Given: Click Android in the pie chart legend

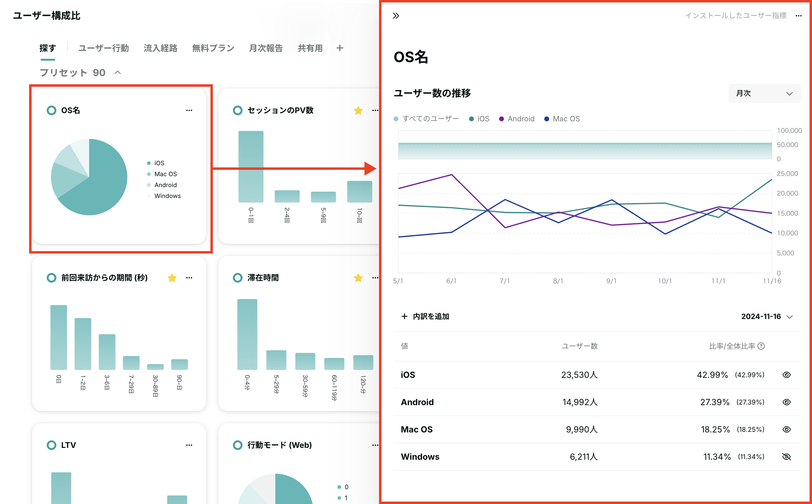Looking at the screenshot, I should point(162,185).
